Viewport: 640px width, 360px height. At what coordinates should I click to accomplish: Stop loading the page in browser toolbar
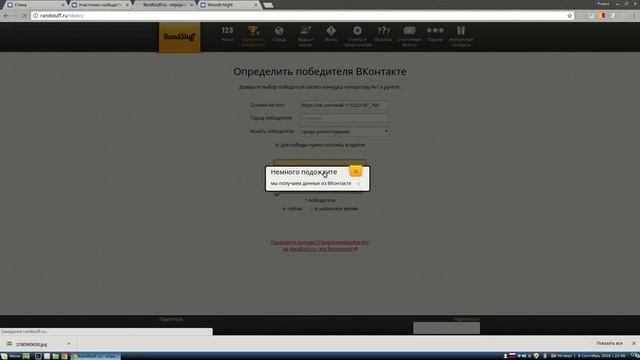[x=24, y=16]
